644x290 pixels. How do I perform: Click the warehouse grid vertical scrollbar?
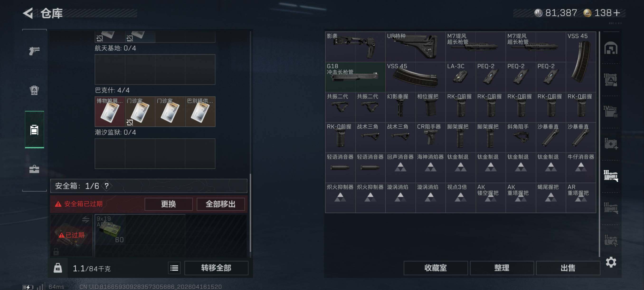[x=600, y=144]
